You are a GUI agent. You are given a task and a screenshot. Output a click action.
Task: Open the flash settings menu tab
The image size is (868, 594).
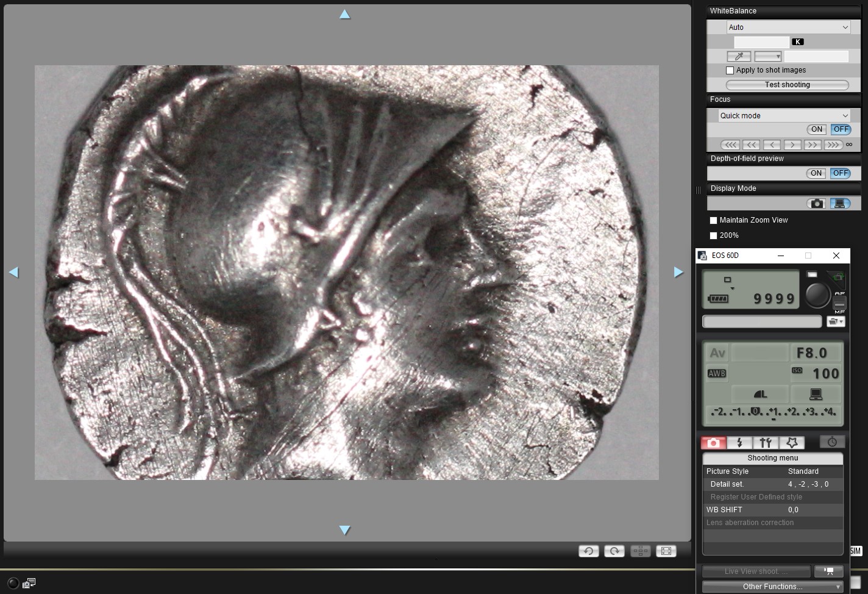coord(739,443)
